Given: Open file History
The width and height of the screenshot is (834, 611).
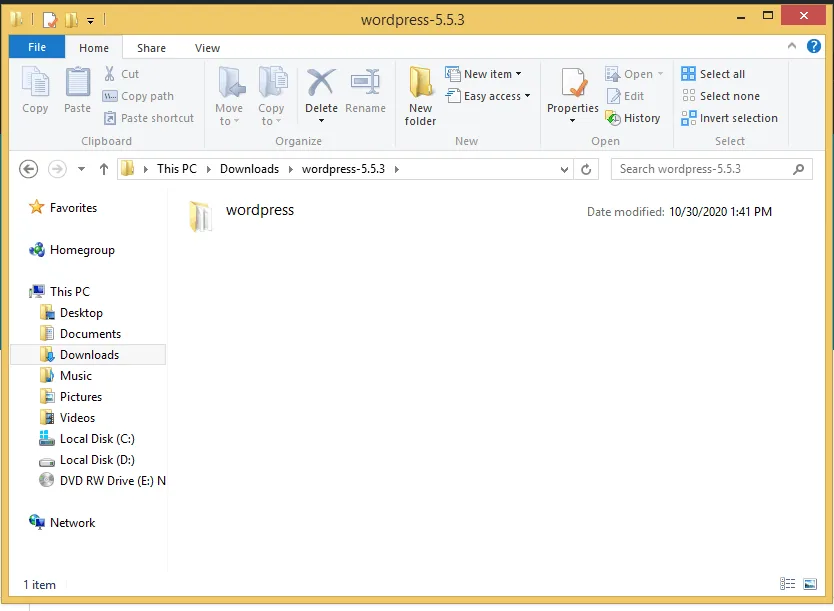Looking at the screenshot, I should [x=633, y=118].
